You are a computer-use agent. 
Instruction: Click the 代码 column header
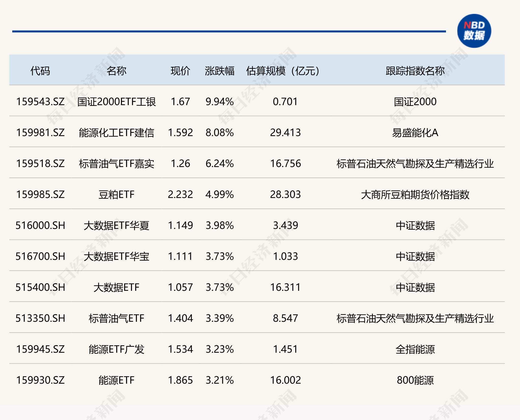point(40,71)
